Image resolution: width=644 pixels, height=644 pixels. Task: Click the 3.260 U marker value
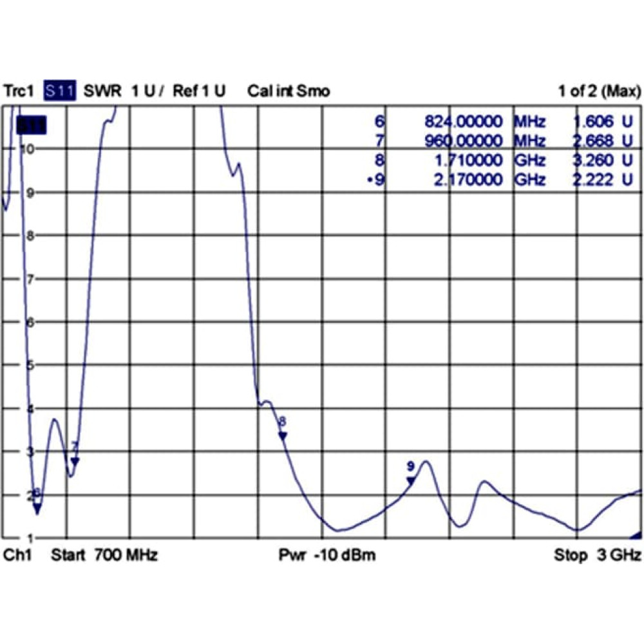tap(603, 160)
